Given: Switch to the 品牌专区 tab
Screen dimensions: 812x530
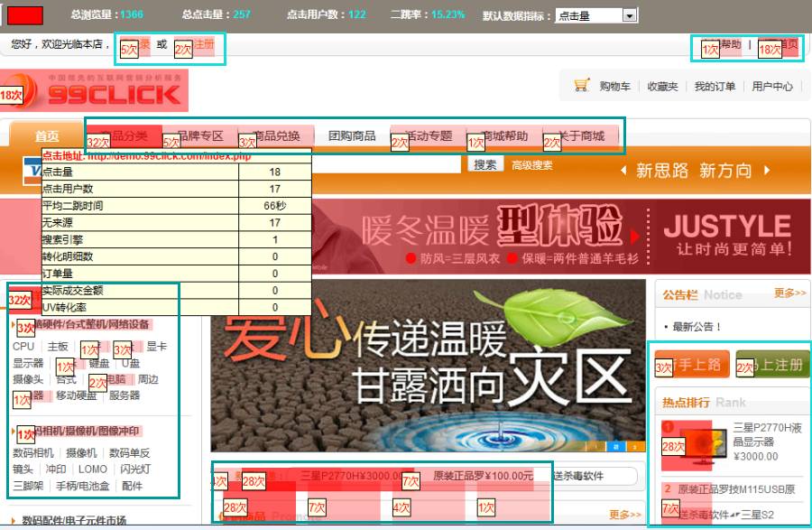Looking at the screenshot, I should (x=200, y=135).
